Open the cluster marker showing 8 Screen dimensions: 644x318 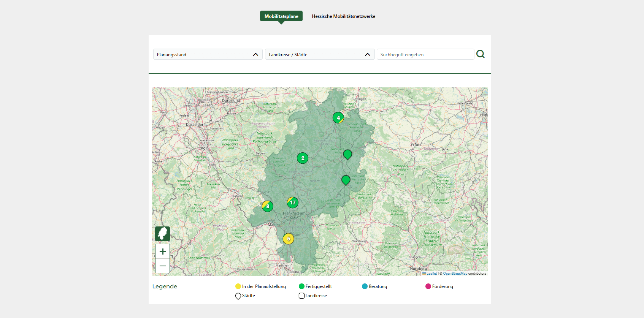click(x=268, y=206)
